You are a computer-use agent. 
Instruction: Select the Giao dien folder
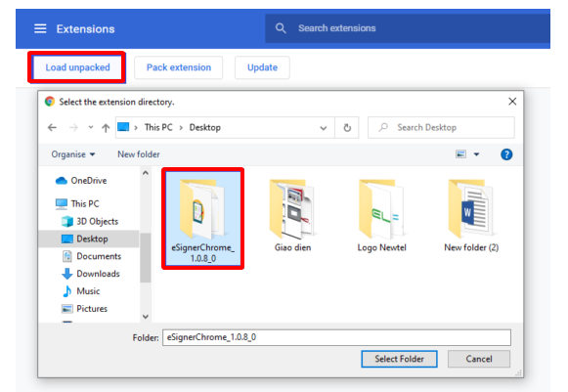pos(292,216)
